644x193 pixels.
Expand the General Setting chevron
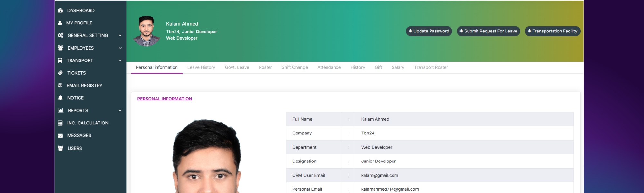[x=120, y=35]
